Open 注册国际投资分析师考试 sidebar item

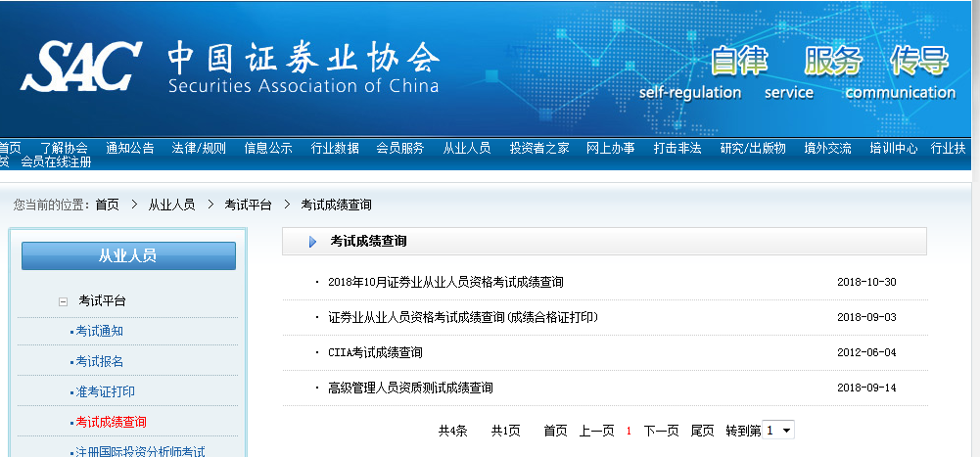pyautogui.click(x=140, y=451)
